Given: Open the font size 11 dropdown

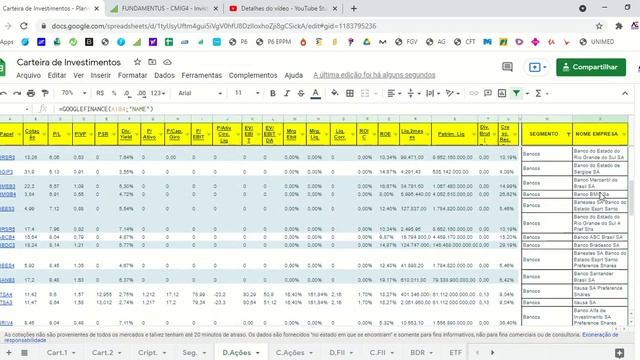Looking at the screenshot, I should [x=247, y=93].
